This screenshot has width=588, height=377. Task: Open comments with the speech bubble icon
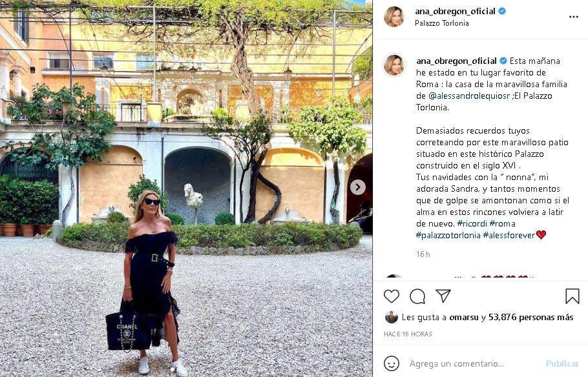coord(417,296)
